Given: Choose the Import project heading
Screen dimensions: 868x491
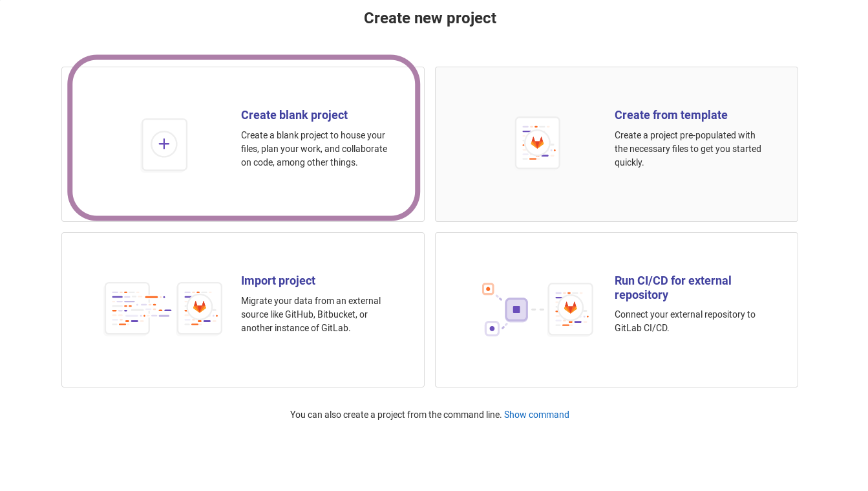Looking at the screenshot, I should tap(278, 281).
